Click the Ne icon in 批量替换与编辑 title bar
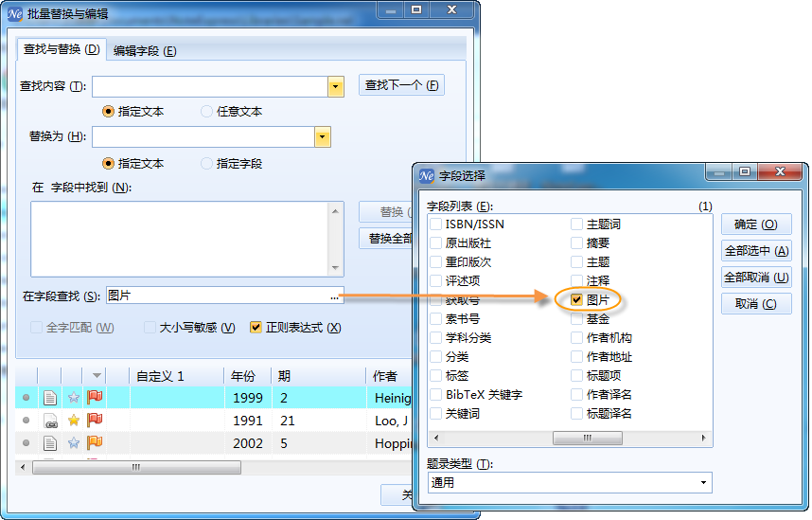 [x=15, y=14]
